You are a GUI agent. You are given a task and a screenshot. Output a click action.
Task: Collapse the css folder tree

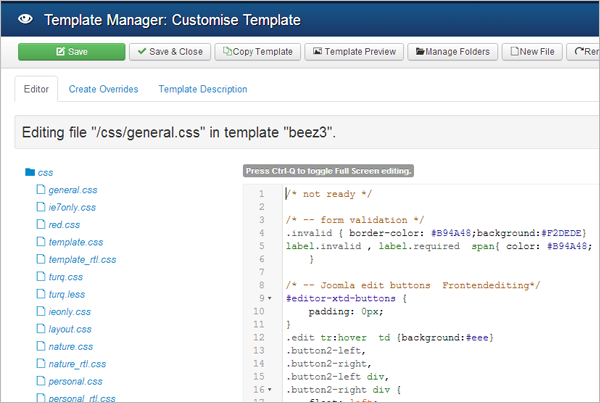click(x=44, y=172)
